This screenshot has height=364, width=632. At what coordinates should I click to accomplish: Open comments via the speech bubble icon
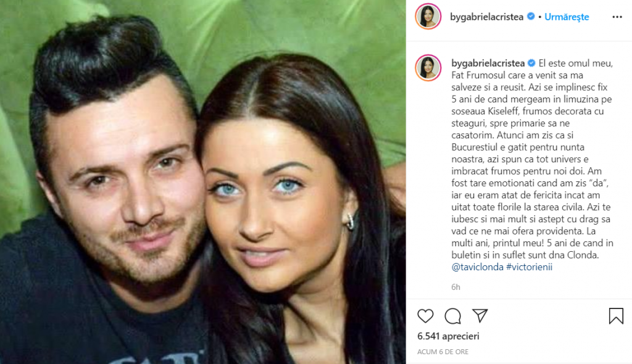[452, 316]
